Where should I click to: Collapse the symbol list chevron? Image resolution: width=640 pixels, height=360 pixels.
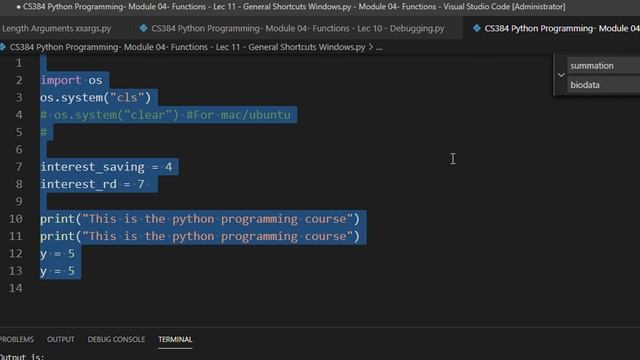coord(561,75)
